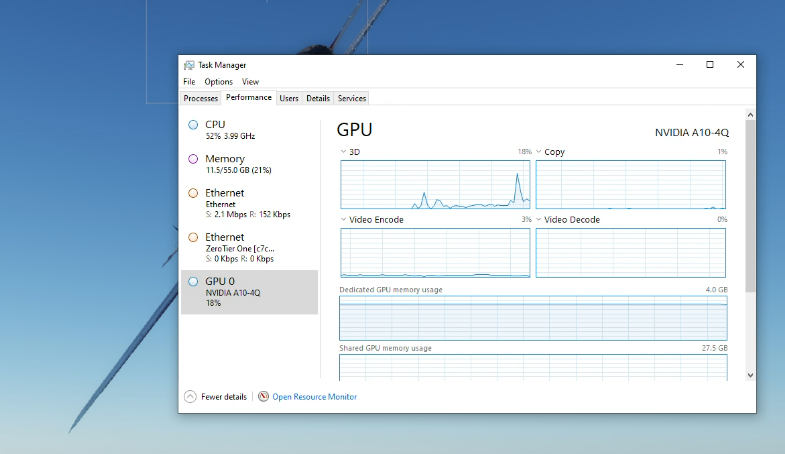Click the GPU heading text
The image size is (785, 454).
click(354, 130)
